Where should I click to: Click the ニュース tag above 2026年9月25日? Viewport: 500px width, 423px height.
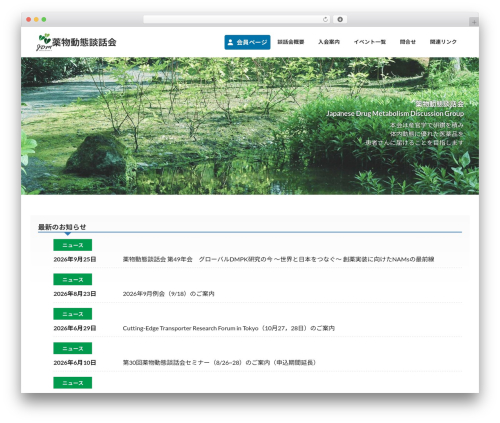[x=73, y=245]
